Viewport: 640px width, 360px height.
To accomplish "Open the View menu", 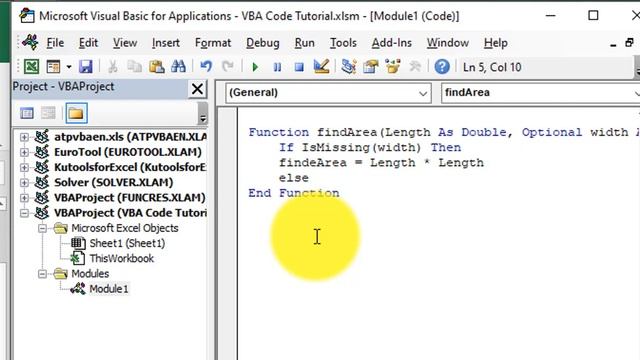I will point(125,43).
